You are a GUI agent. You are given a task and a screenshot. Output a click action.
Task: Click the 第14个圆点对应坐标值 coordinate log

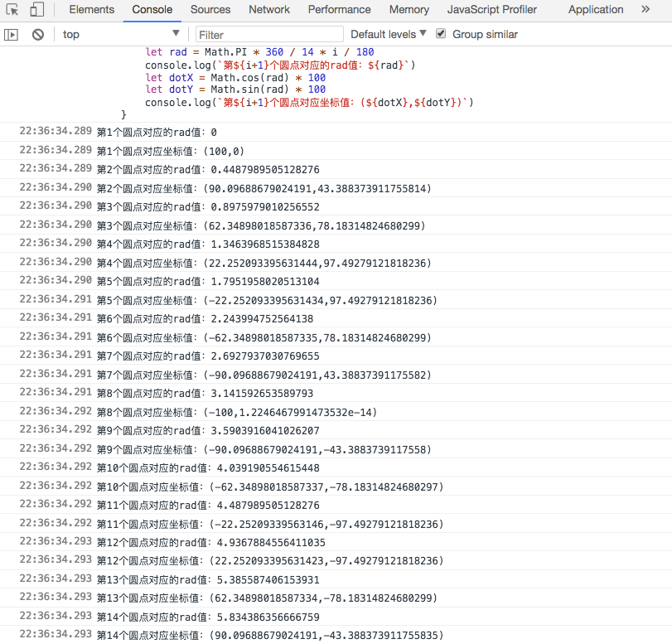[x=270, y=636]
